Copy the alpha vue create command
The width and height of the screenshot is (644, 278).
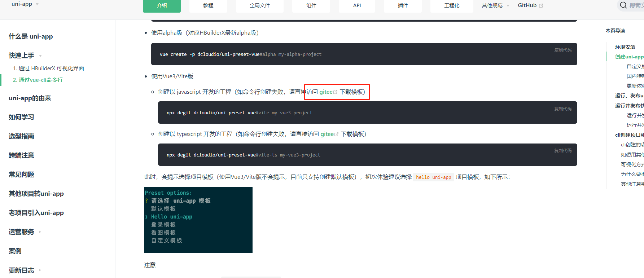coord(563,50)
